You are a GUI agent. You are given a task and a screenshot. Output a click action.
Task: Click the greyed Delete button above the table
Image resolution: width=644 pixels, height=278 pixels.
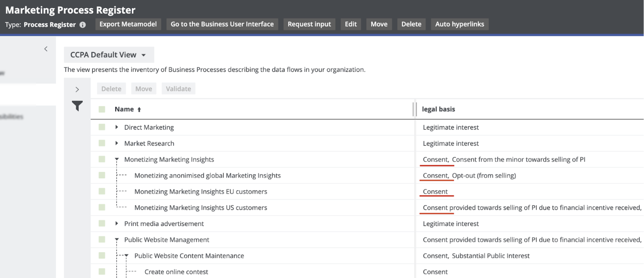pos(111,89)
